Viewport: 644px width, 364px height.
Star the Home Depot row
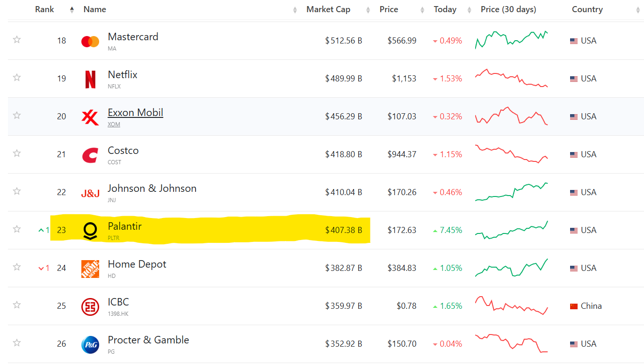click(x=17, y=267)
